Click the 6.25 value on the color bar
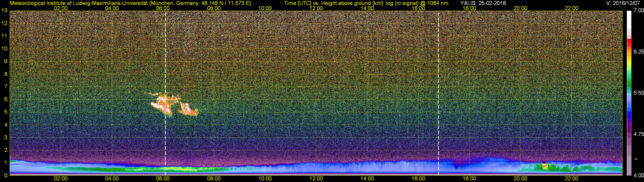Screen dimensions: 644x182 coord(639,52)
